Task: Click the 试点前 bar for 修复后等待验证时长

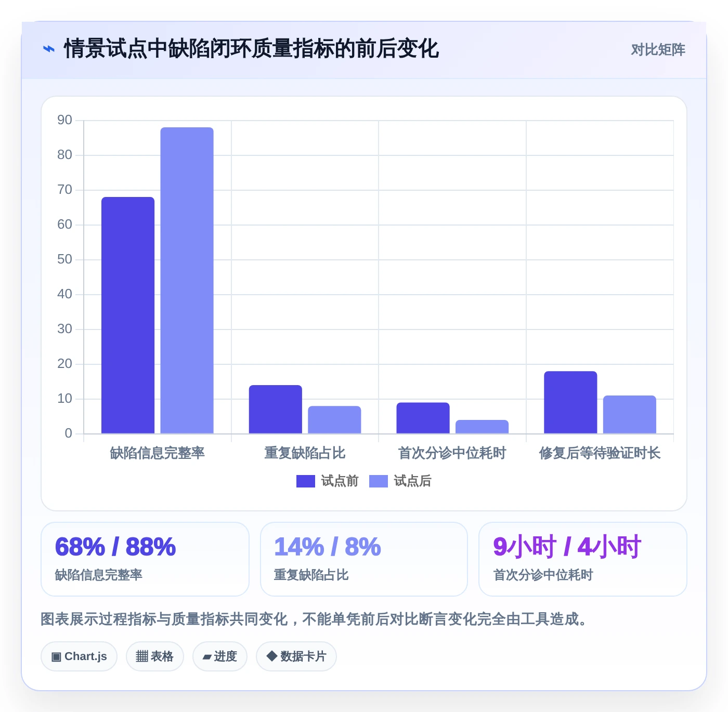Action: point(570,402)
